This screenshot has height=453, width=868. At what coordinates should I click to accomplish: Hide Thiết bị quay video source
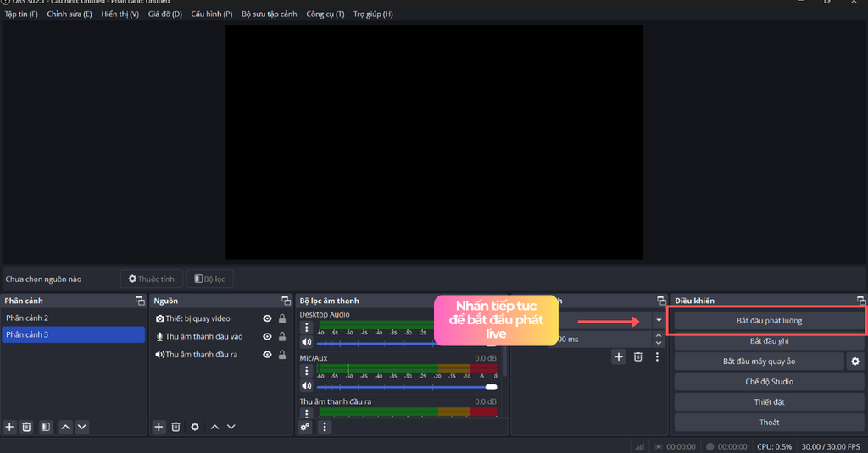point(267,318)
